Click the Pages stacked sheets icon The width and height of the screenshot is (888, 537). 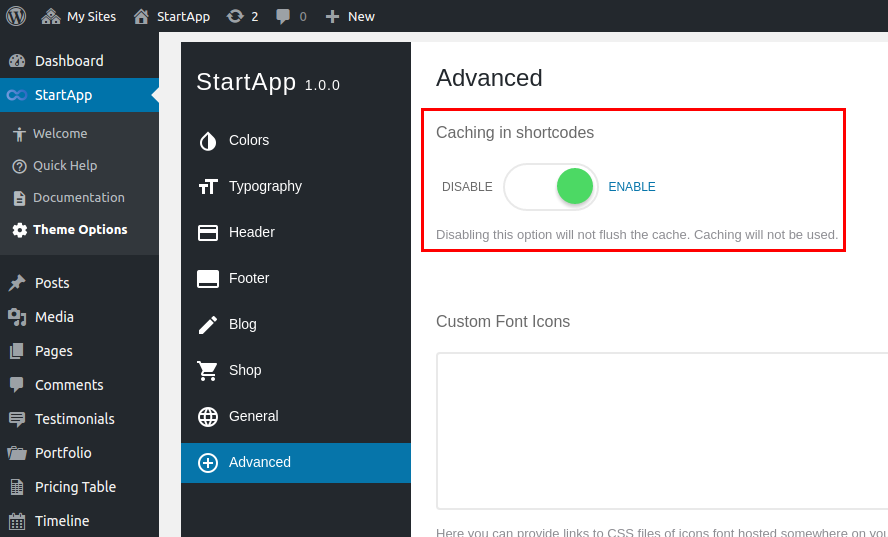[x=17, y=351]
